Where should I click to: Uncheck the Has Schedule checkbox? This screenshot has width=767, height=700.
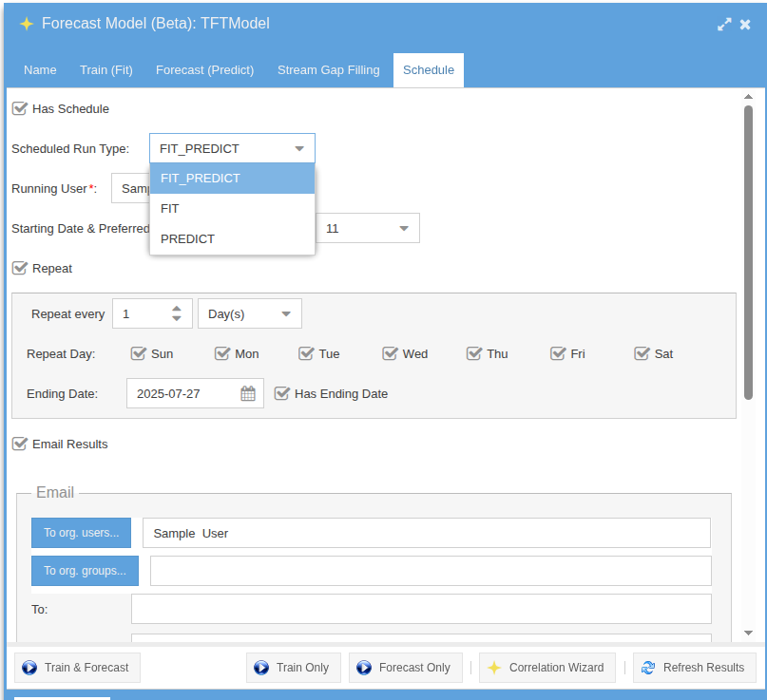pos(20,108)
